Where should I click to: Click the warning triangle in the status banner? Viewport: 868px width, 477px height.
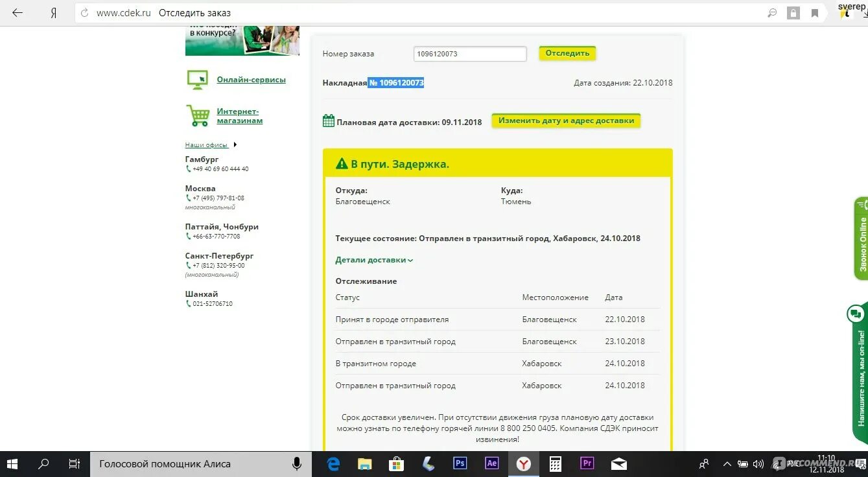point(342,164)
